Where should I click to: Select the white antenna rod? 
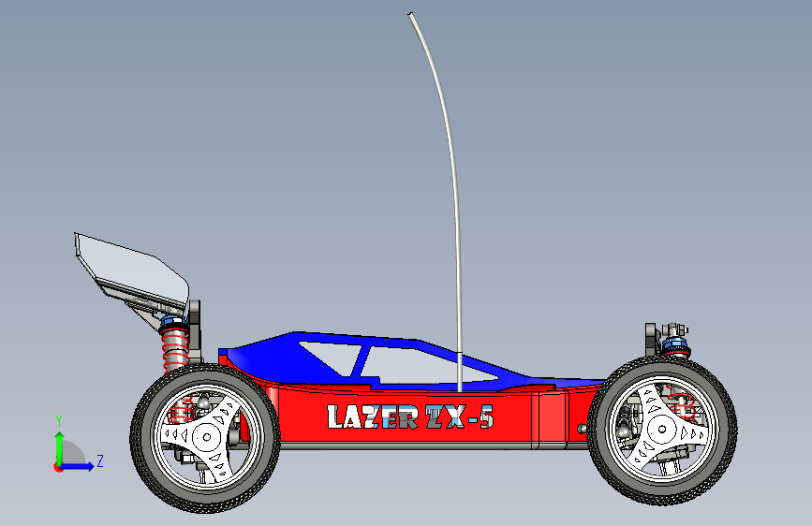click(x=451, y=155)
